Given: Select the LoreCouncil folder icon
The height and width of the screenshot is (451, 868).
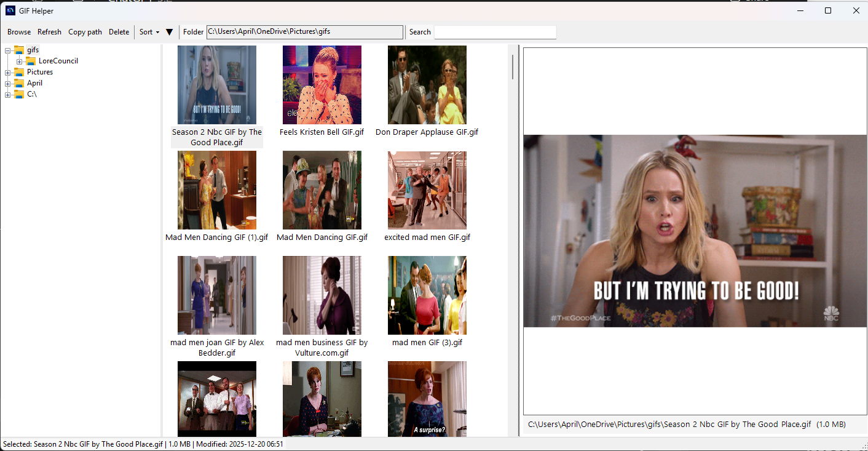Looking at the screenshot, I should pyautogui.click(x=31, y=61).
